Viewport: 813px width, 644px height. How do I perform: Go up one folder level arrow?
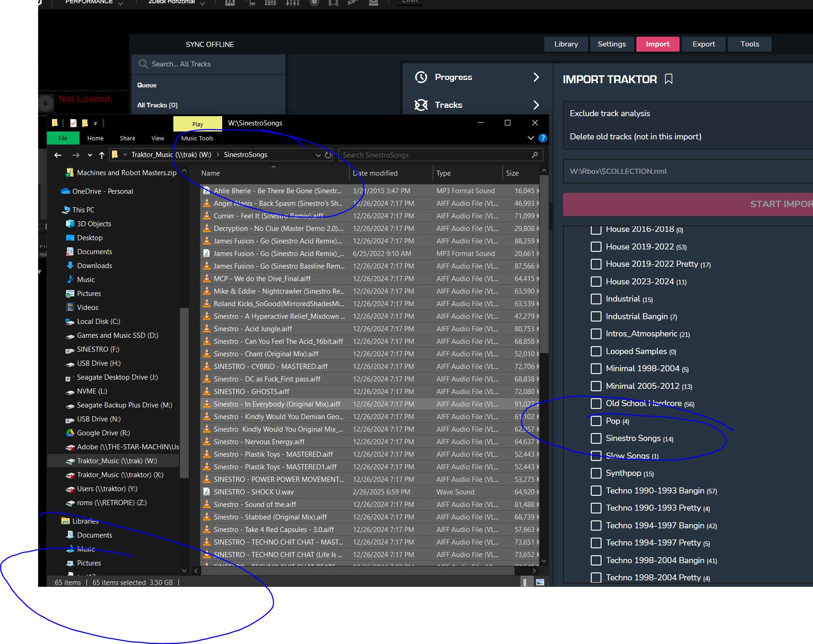tap(102, 155)
